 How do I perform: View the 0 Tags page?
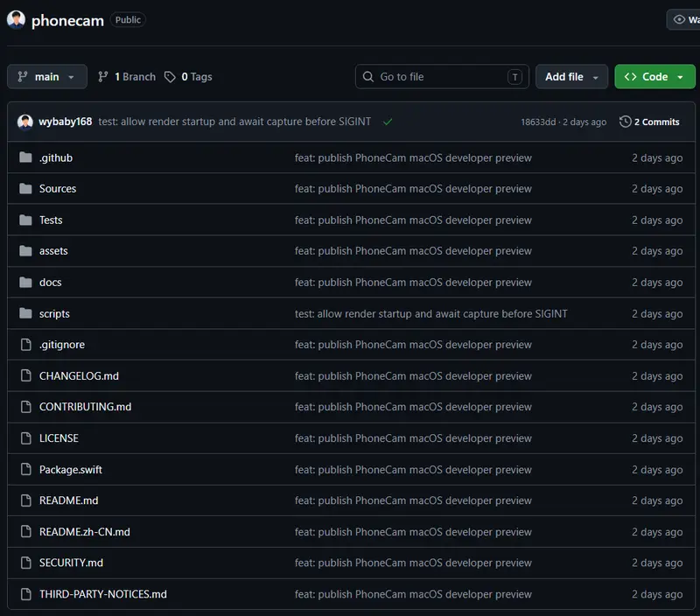188,77
